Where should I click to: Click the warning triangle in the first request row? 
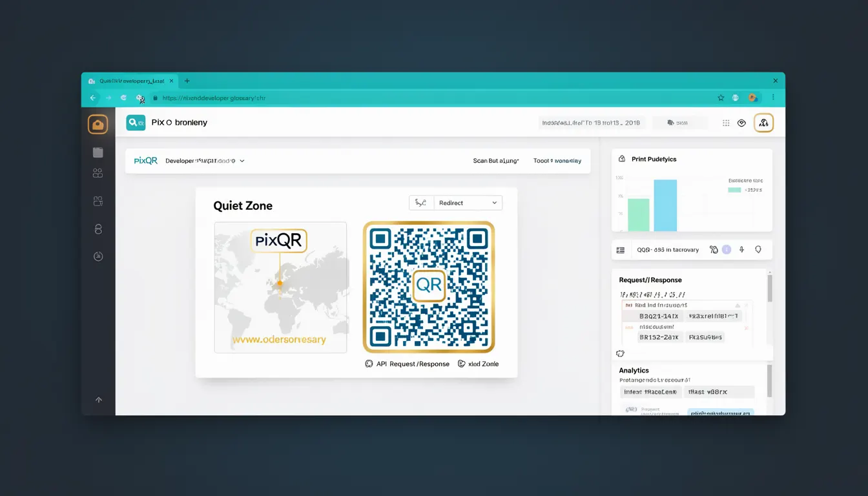tap(737, 305)
